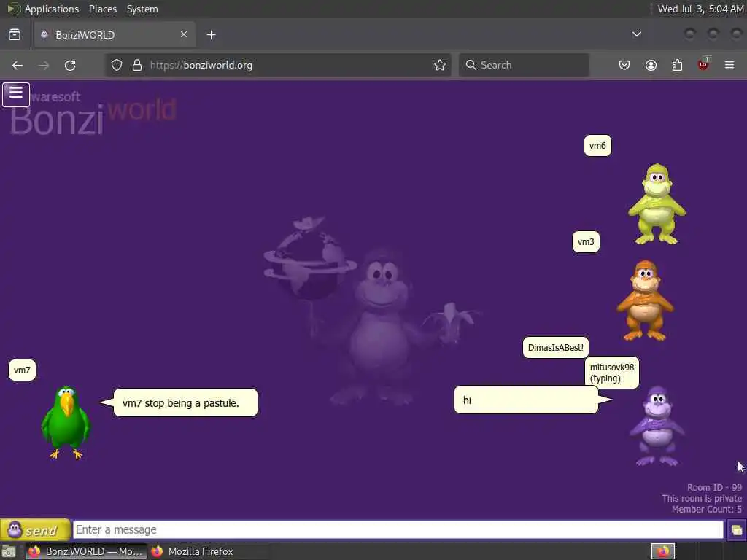
Task: Open the tracking protection shield icon
Action: (117, 65)
